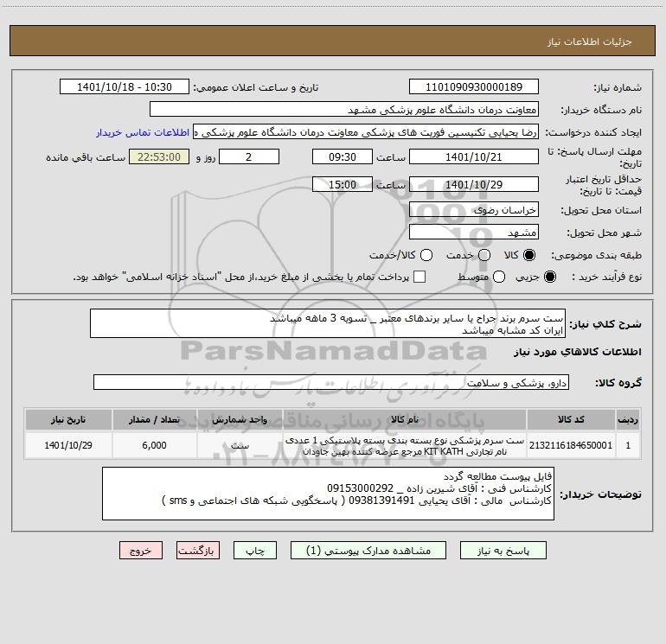Viewport: 666px width, 644px height.
Task: Click goods group دارو، پزشکی و سلامت field
Action: [x=331, y=382]
